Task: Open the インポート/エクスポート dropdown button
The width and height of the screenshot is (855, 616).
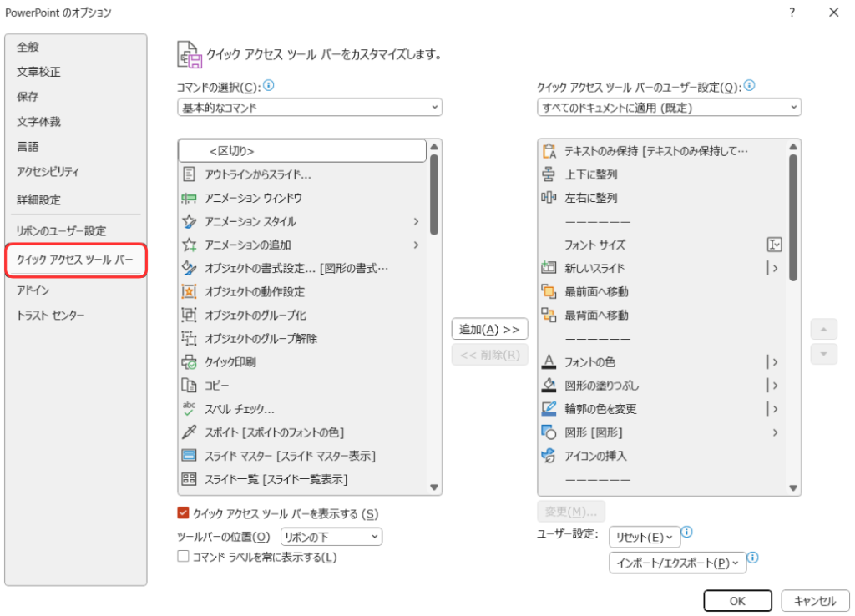Action: click(x=677, y=563)
